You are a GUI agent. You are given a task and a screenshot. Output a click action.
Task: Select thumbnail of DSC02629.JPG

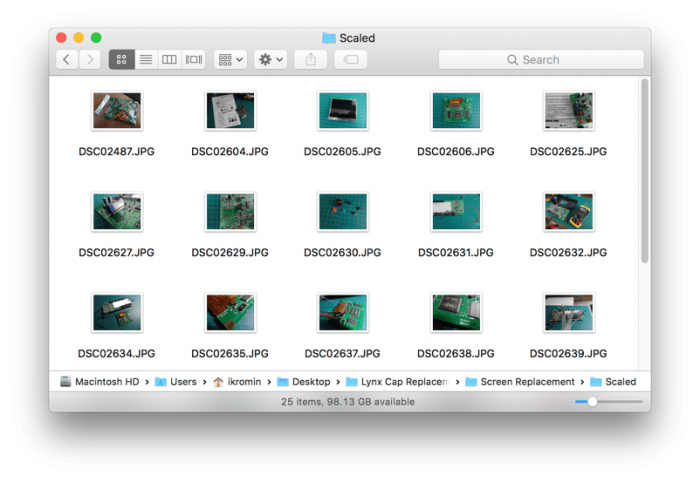click(x=230, y=212)
